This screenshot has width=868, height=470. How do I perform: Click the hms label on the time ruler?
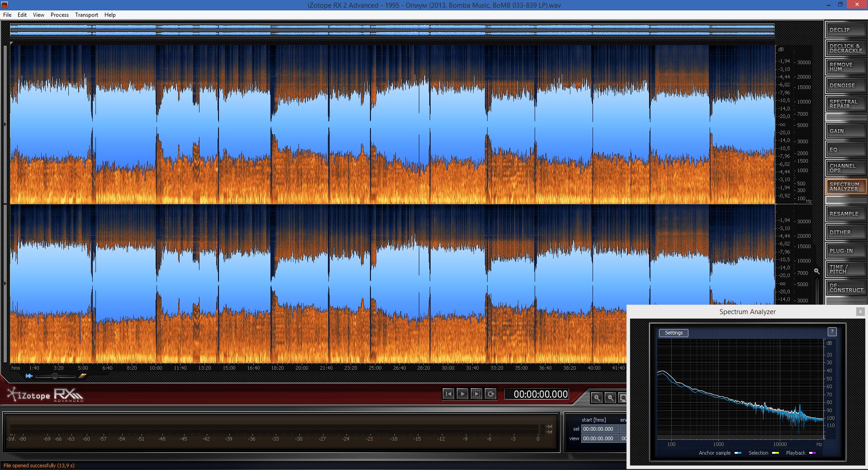16,368
